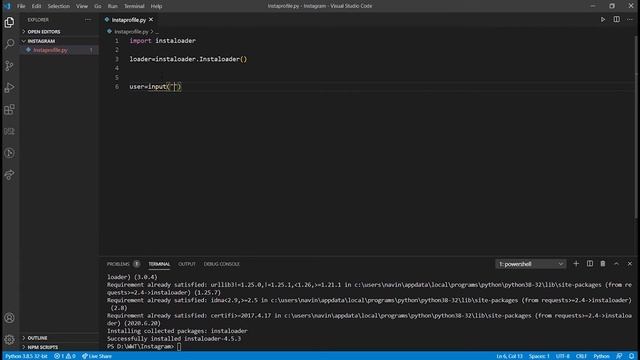Open Source Control view icon

pos(9,66)
